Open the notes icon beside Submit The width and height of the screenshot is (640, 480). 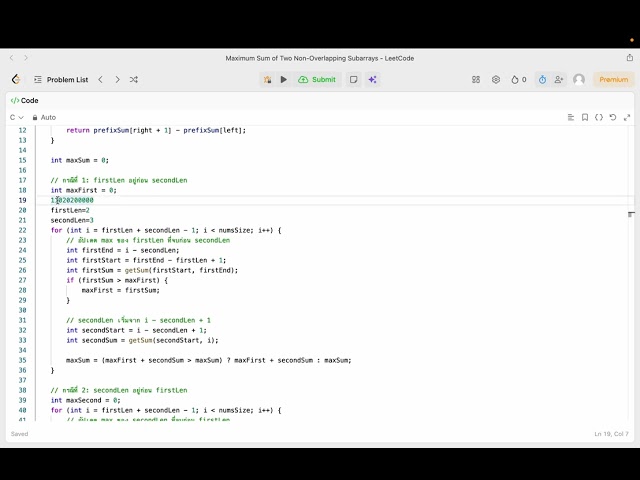tap(353, 80)
